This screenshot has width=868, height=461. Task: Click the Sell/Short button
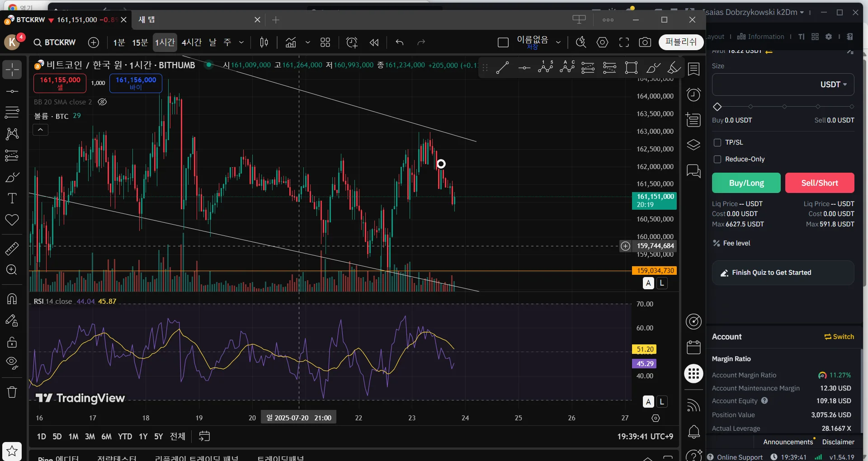(820, 183)
